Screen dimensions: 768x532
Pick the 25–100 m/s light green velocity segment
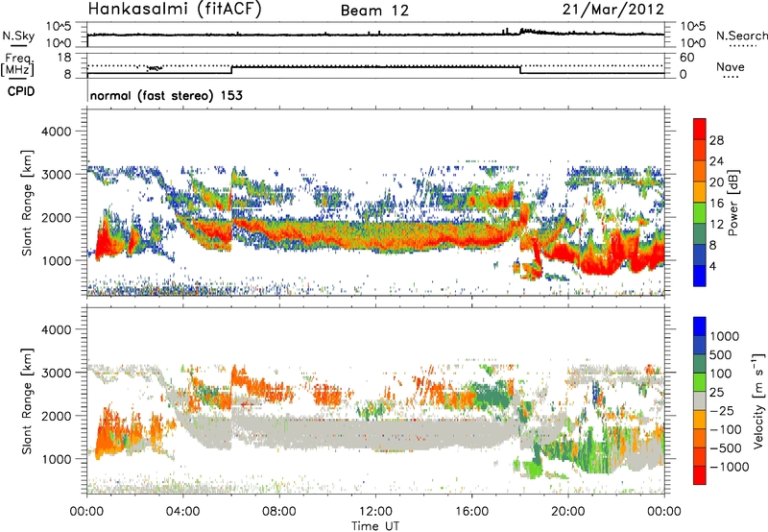pyautogui.click(x=700, y=383)
